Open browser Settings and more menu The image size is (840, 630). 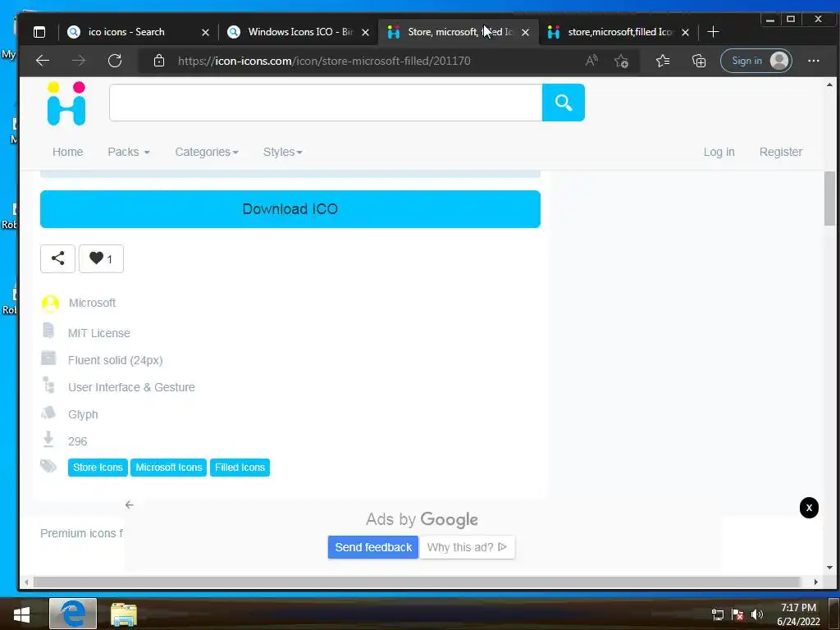click(x=813, y=61)
